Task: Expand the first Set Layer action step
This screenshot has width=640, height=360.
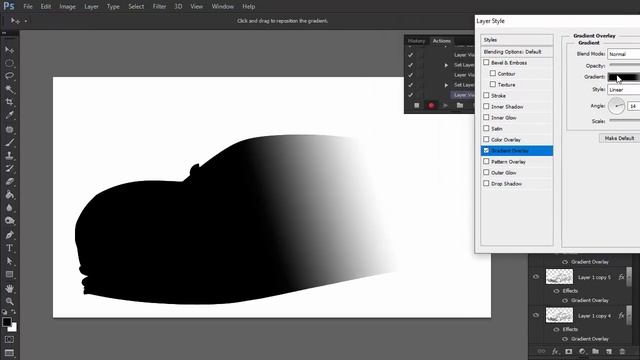Action: [x=446, y=65]
